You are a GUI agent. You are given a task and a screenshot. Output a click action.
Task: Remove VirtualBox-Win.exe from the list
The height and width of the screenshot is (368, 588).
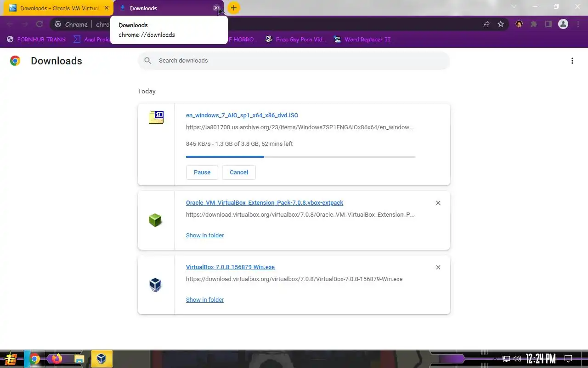pos(438,267)
